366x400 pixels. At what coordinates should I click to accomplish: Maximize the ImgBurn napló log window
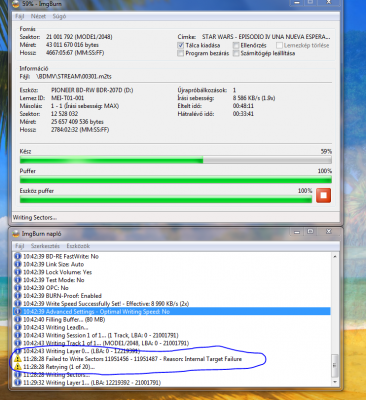(310, 232)
